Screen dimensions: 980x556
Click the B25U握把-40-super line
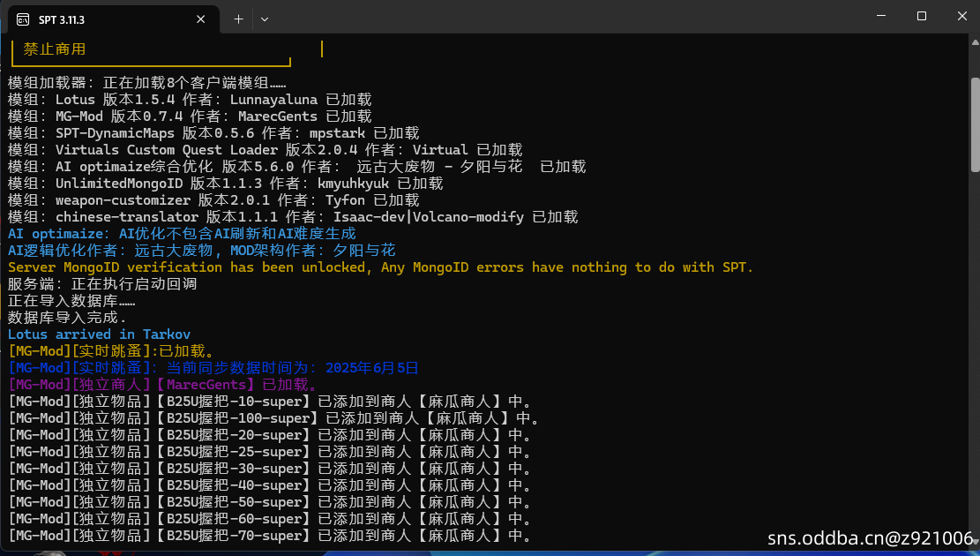click(x=269, y=485)
